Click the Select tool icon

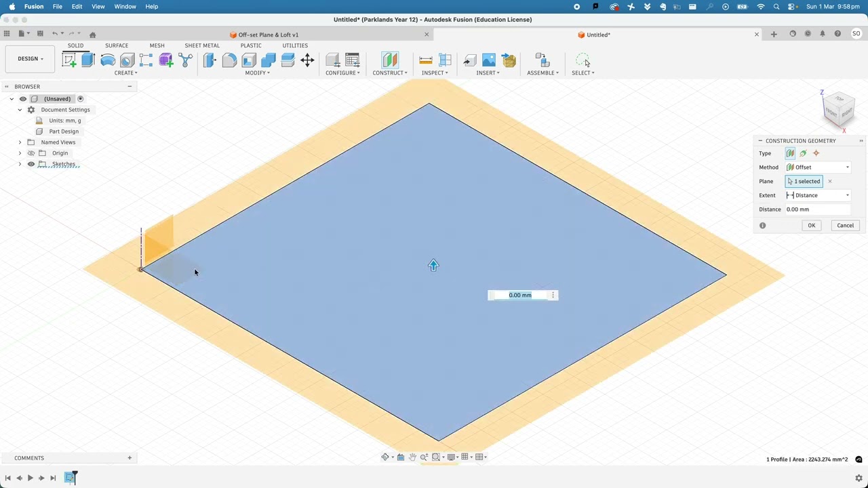click(583, 60)
